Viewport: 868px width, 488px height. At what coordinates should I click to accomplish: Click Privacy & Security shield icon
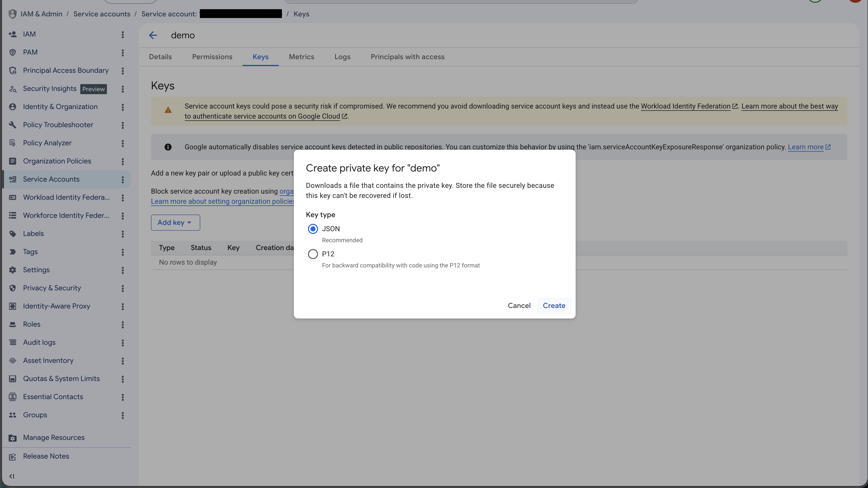13,288
